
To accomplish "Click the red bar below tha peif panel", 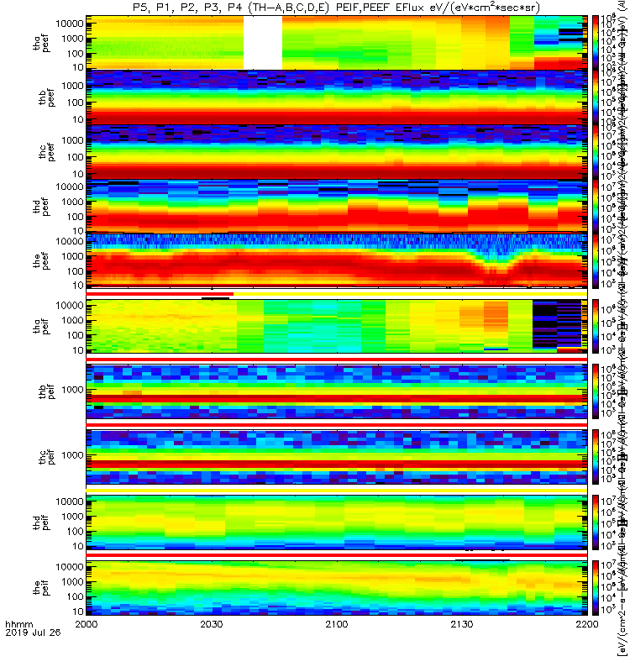I will tap(337, 360).
